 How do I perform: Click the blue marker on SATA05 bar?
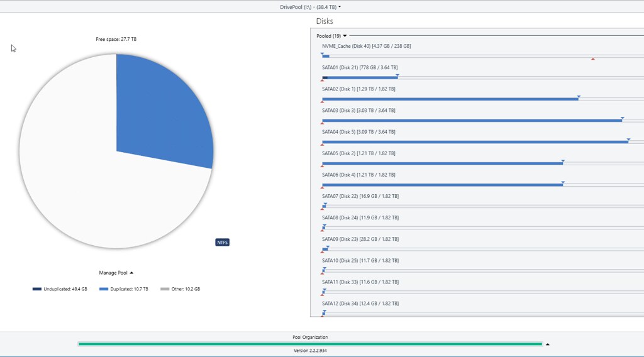click(x=563, y=161)
